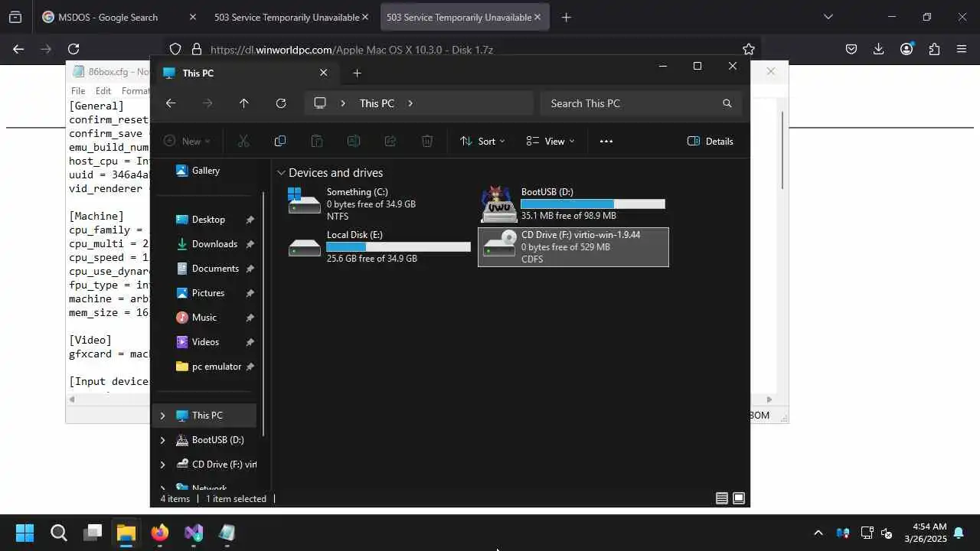The height and width of the screenshot is (551, 980).
Task: Click the Share icon in Explorer toolbar
Action: [390, 141]
